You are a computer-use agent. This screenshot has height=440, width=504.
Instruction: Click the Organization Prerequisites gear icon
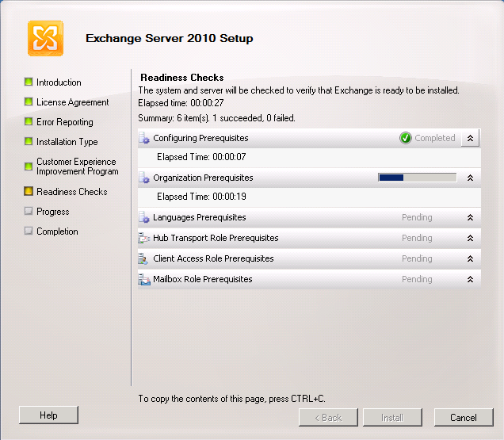click(144, 178)
